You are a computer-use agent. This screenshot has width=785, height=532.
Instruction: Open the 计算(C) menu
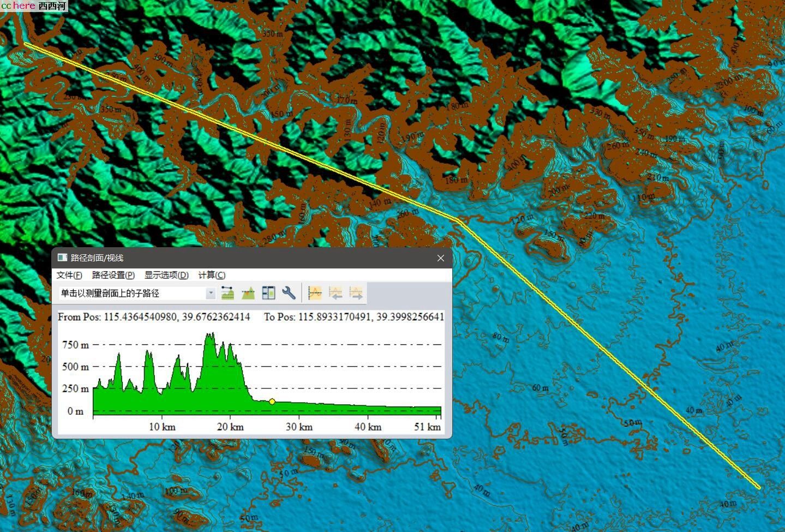click(212, 275)
